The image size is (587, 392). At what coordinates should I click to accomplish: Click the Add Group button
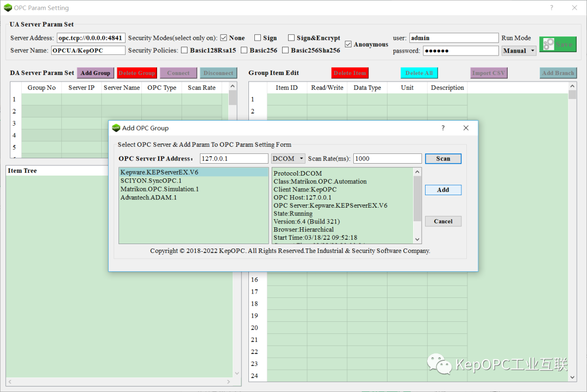[x=96, y=73]
